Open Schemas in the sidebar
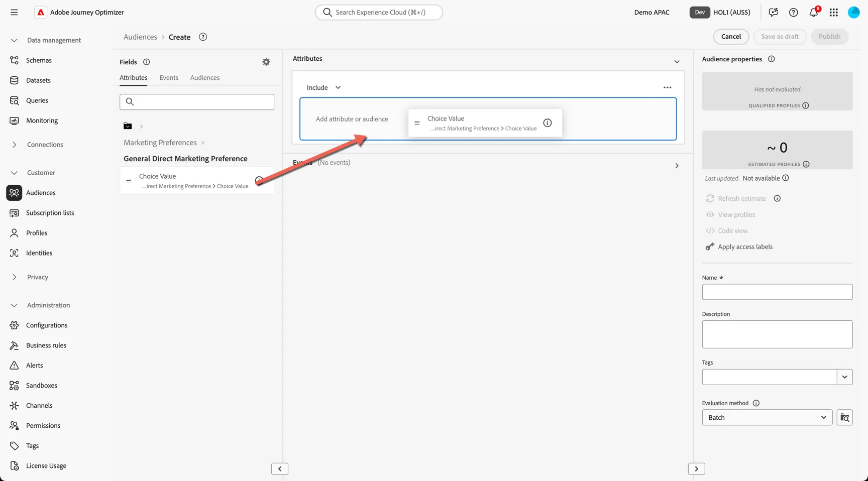 tap(39, 60)
